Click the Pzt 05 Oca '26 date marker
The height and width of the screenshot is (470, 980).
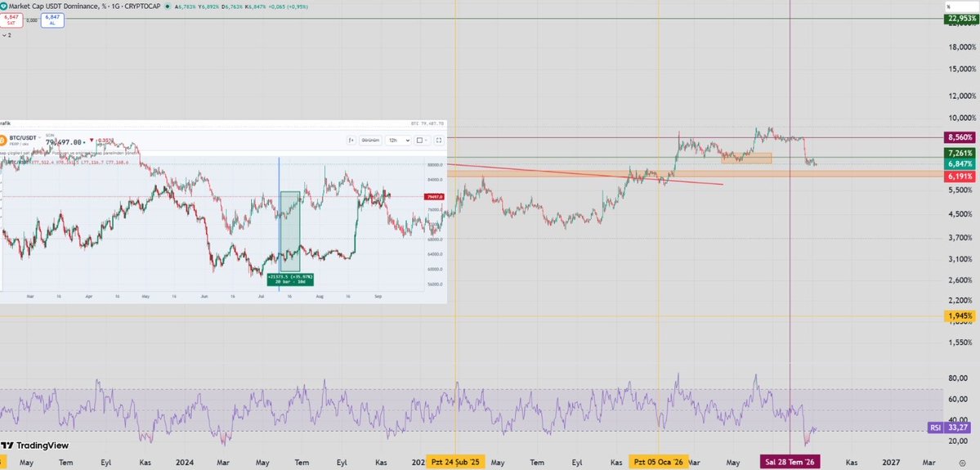point(659,463)
